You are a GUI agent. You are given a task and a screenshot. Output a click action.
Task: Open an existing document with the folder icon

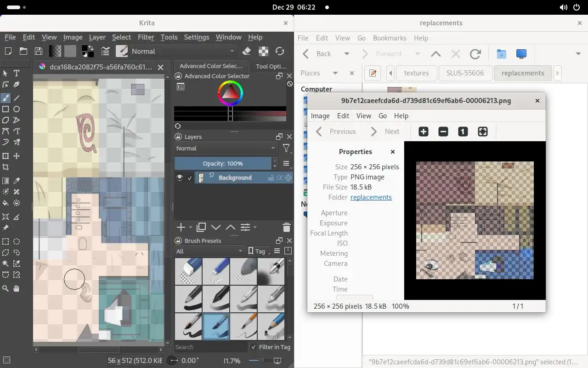pos(23,51)
